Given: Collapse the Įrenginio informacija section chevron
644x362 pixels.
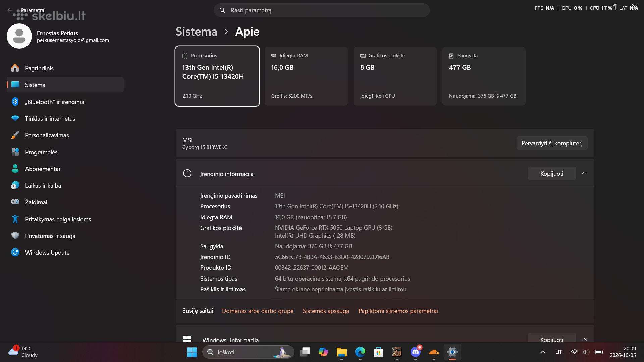Looking at the screenshot, I should point(584,173).
